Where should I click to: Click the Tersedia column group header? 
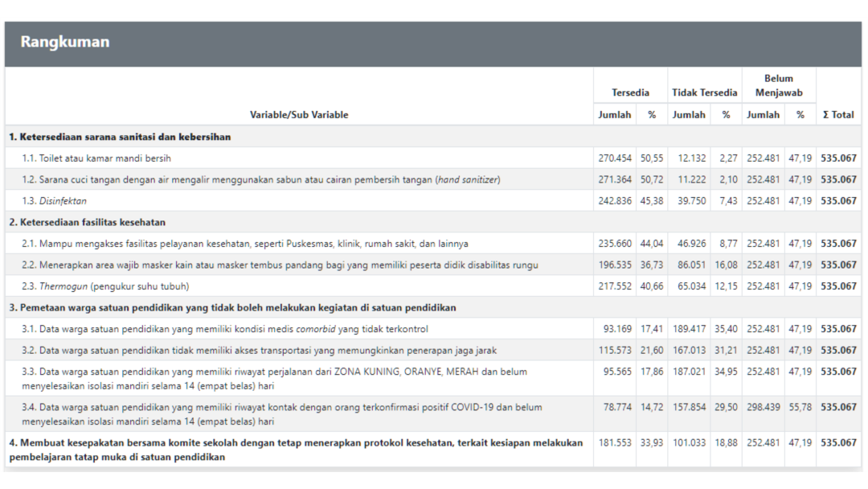tap(630, 92)
